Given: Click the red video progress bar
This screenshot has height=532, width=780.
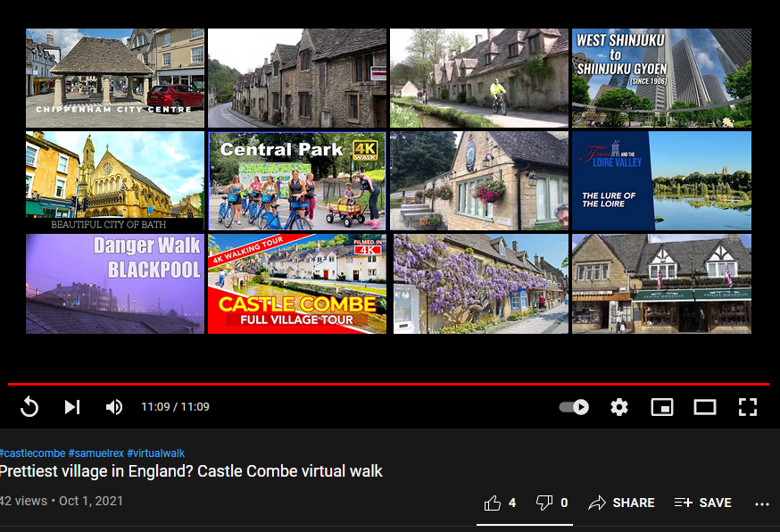Looking at the screenshot, I should pos(388,384).
